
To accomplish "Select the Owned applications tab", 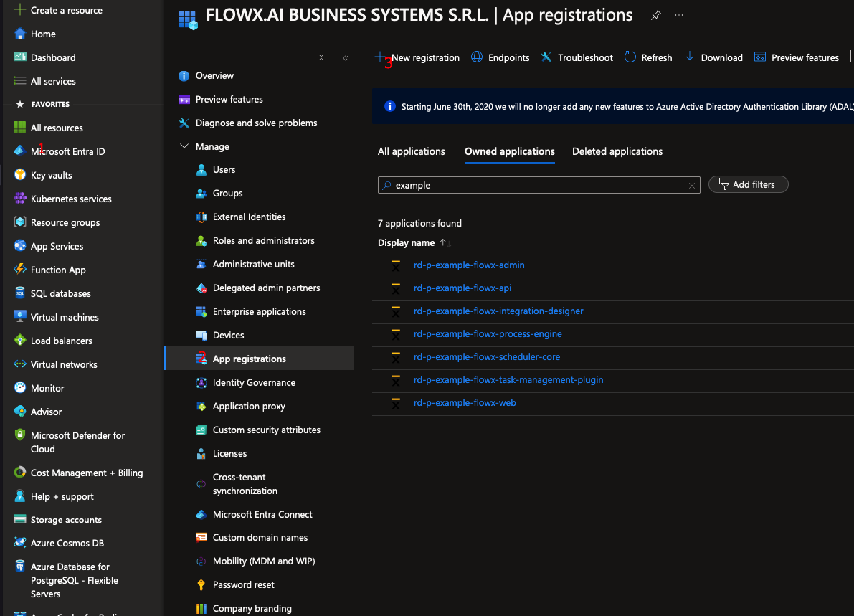I will (509, 151).
